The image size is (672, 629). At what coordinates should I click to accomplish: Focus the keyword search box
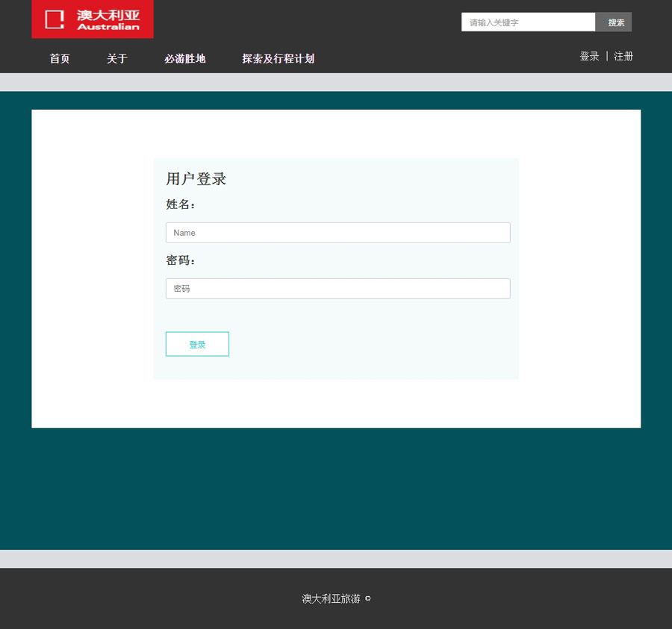pos(528,22)
